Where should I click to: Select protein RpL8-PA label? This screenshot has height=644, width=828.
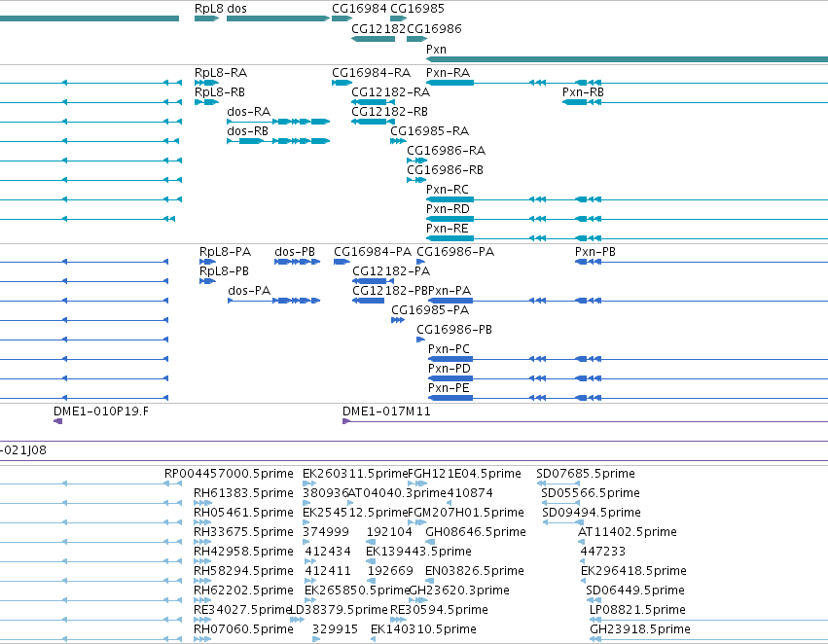tap(225, 252)
